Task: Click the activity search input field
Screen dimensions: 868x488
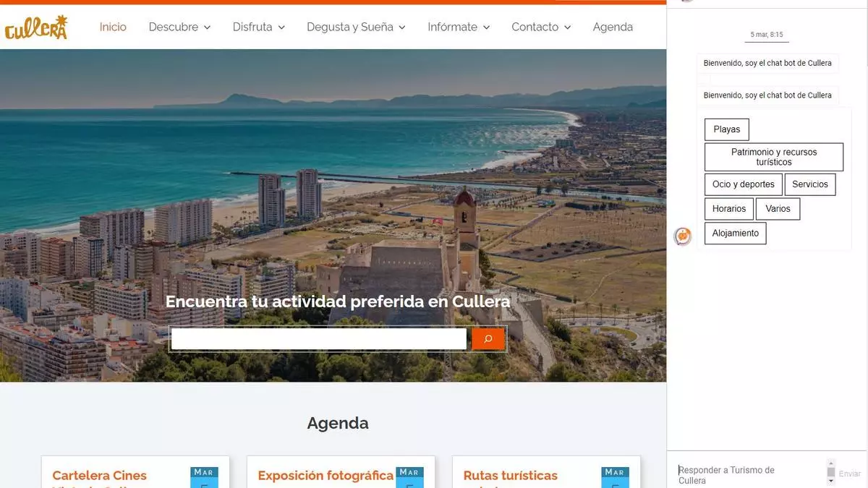Action: click(x=319, y=339)
